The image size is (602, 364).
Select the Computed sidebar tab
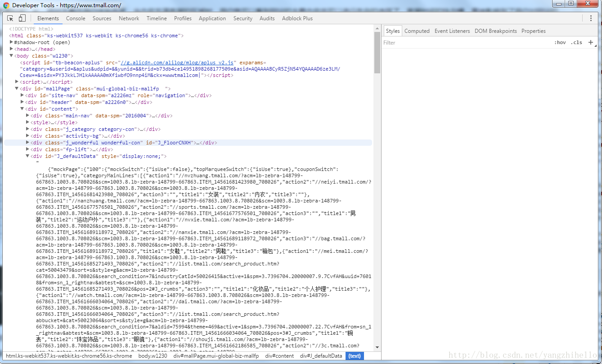pyautogui.click(x=417, y=31)
